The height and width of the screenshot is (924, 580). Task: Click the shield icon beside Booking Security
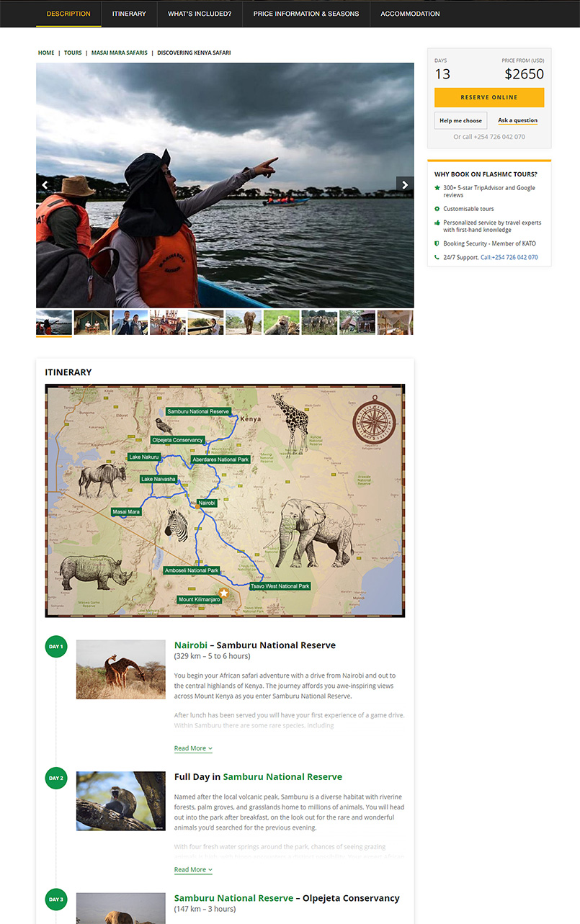437,243
